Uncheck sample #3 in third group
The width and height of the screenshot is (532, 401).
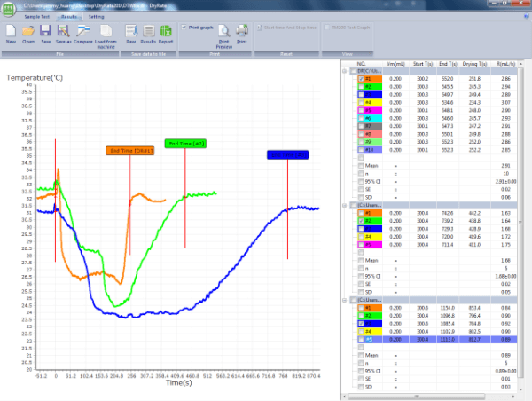[x=362, y=324]
